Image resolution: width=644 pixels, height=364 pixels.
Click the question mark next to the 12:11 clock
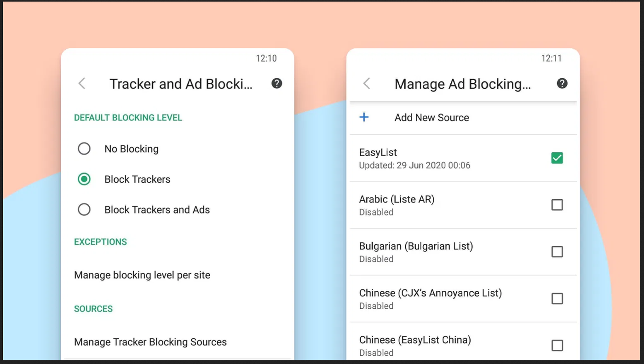click(x=562, y=83)
